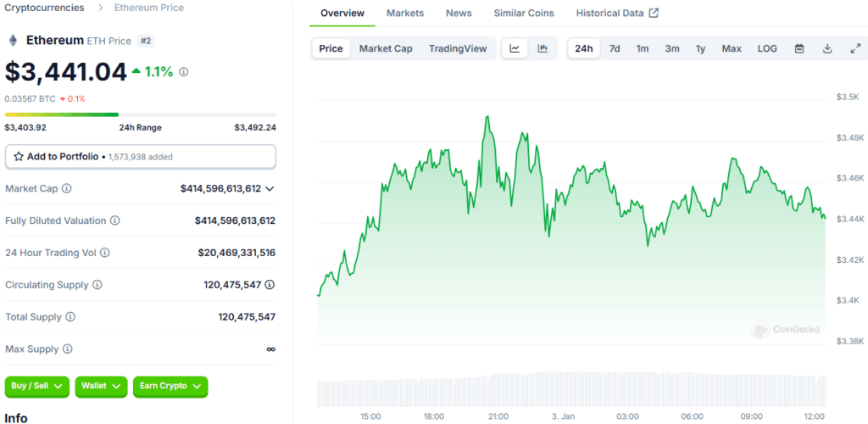
Task: Switch to line chart icon
Action: pos(515,48)
